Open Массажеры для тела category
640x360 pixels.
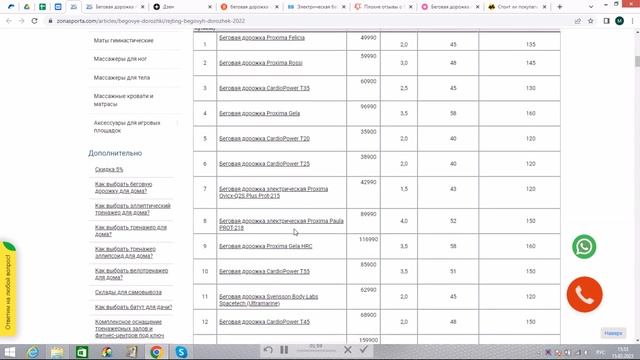point(122,78)
